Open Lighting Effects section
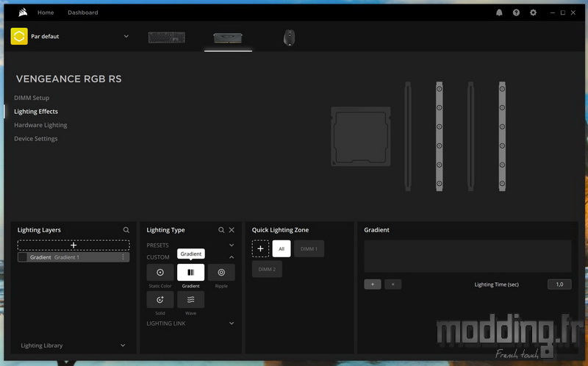Screen dimensions: 588x366 point(36,112)
